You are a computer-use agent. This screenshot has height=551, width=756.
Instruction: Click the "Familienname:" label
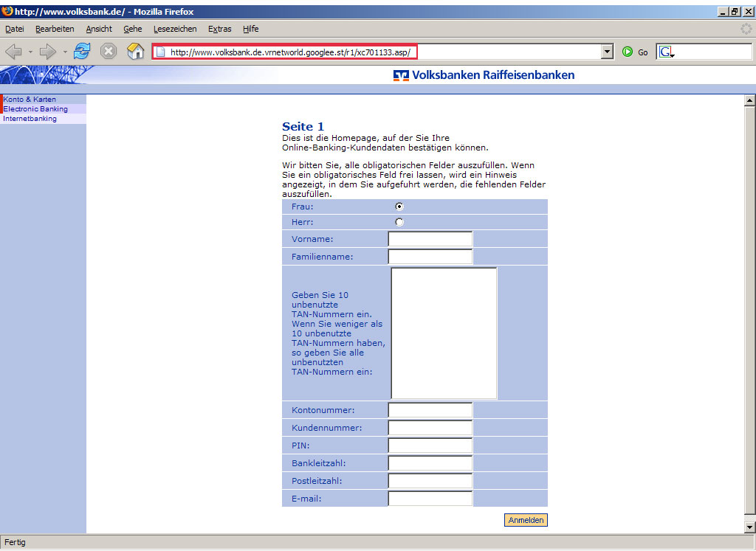(323, 257)
